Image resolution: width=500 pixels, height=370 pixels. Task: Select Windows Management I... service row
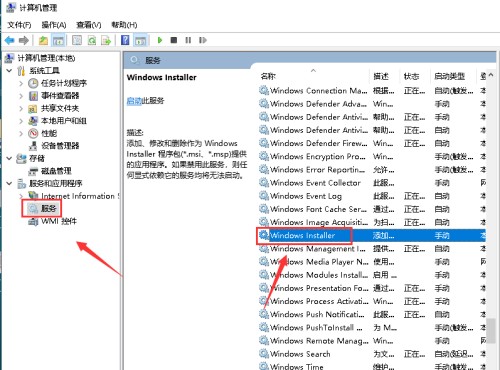pyautogui.click(x=372, y=249)
